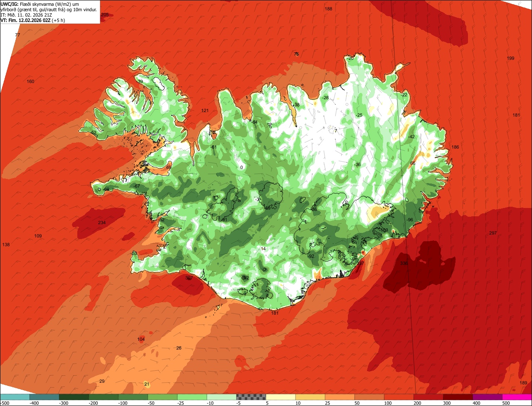Click the map value '66'
Image resolution: width=532 pixels, height=406 pixels.
coord(413,163)
